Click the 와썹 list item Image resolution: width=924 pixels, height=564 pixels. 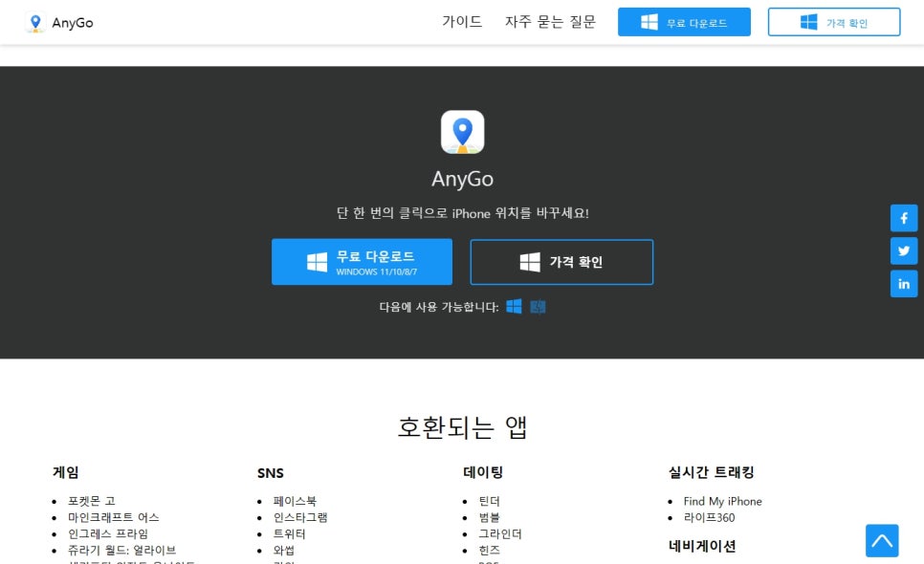point(284,551)
